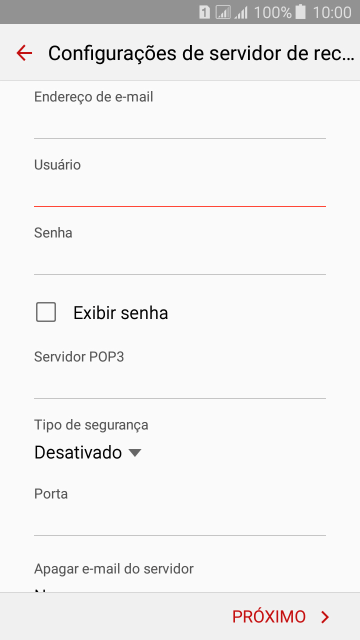Focus the Servidor POP3 input field
Viewport: 360px width, 640px height.
click(x=180, y=383)
